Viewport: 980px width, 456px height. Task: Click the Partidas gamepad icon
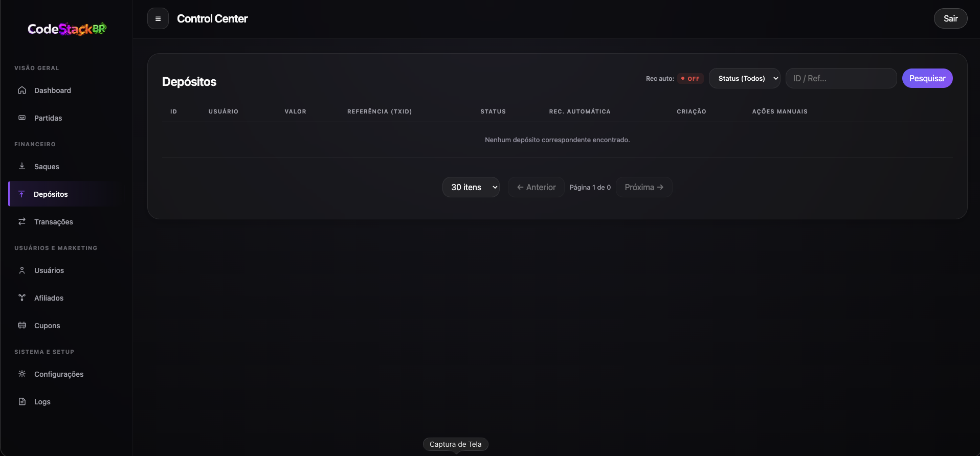click(x=22, y=118)
